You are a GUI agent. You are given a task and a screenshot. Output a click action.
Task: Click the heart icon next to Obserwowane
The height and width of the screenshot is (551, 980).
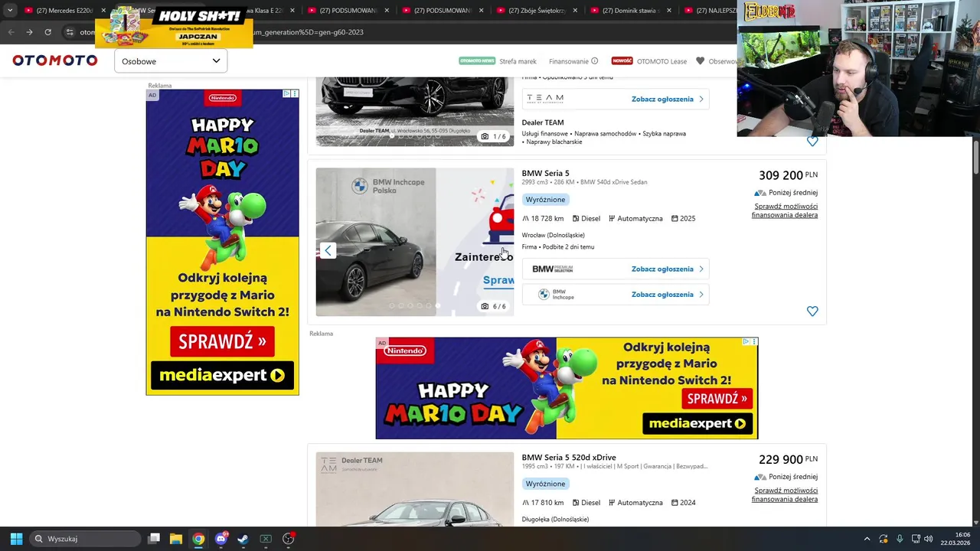pos(700,61)
